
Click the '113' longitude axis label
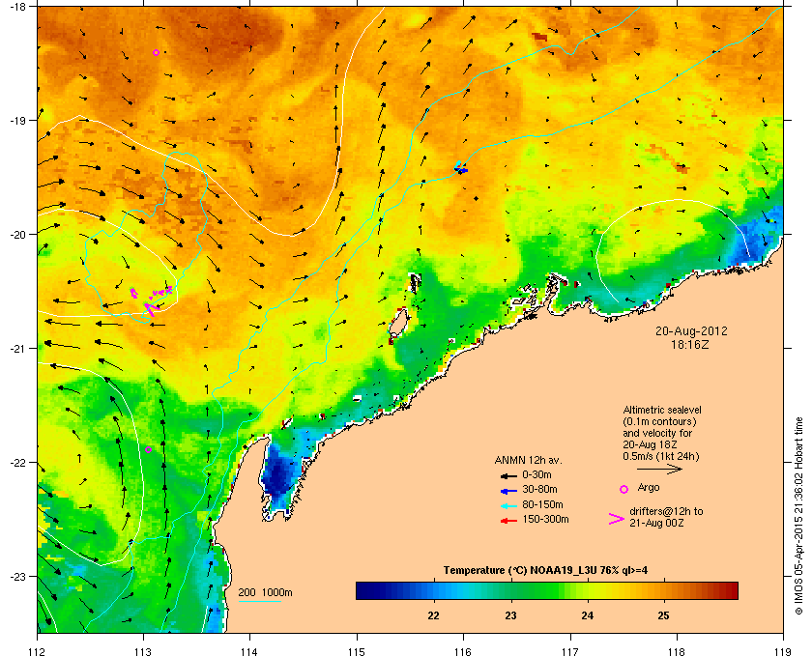143,651
